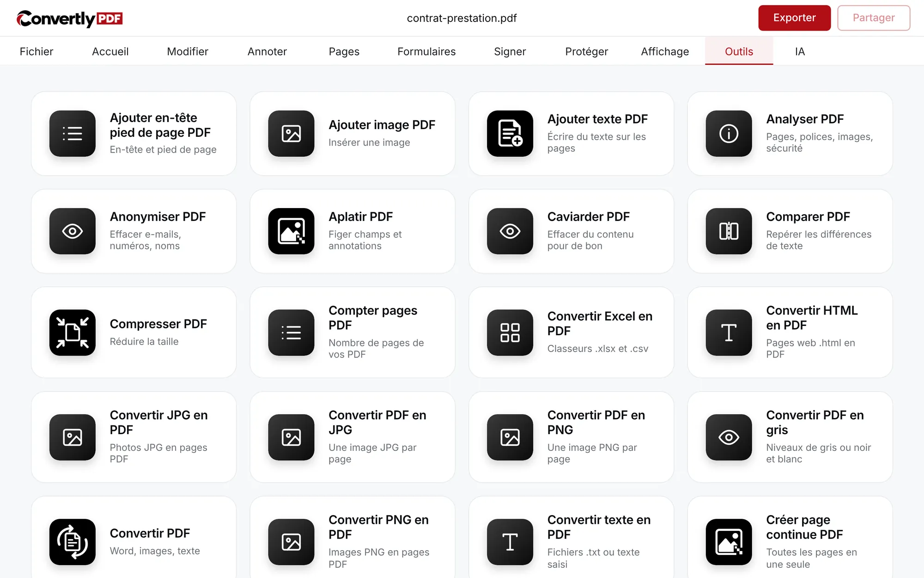Open the Compresser PDF card title
The height and width of the screenshot is (578, 924).
pos(158,324)
